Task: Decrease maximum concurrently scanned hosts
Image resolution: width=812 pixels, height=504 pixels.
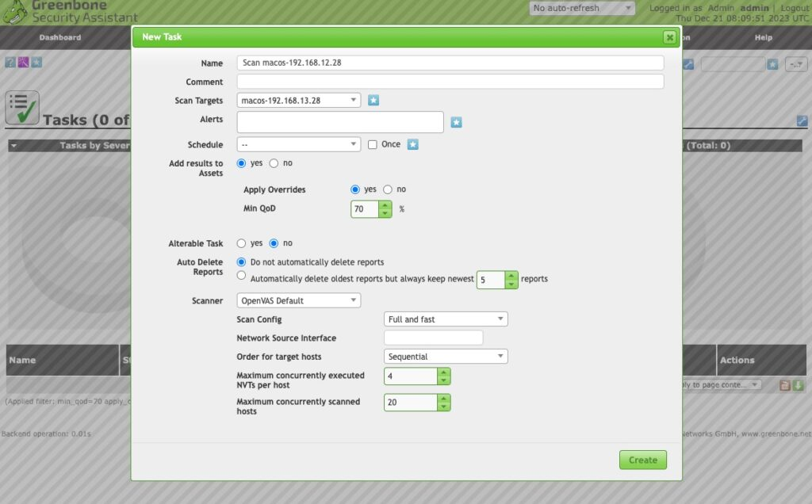Action: (x=444, y=407)
